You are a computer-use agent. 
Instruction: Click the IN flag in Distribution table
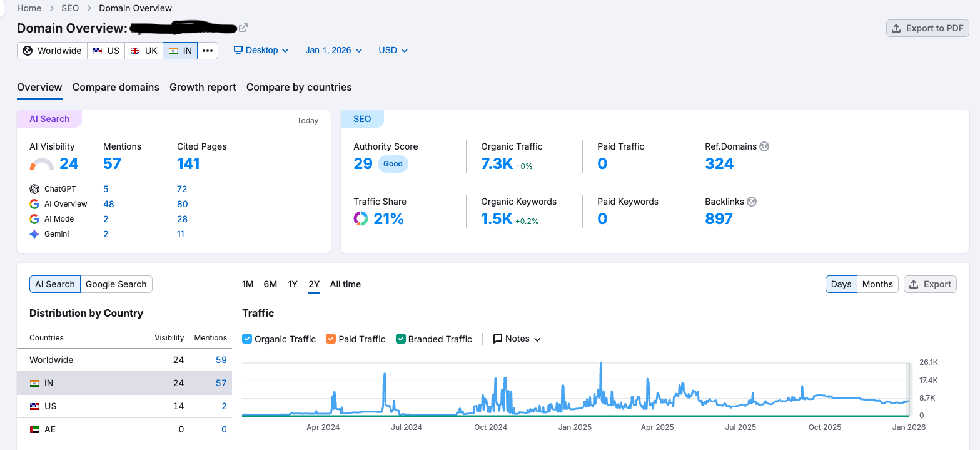pos(34,383)
